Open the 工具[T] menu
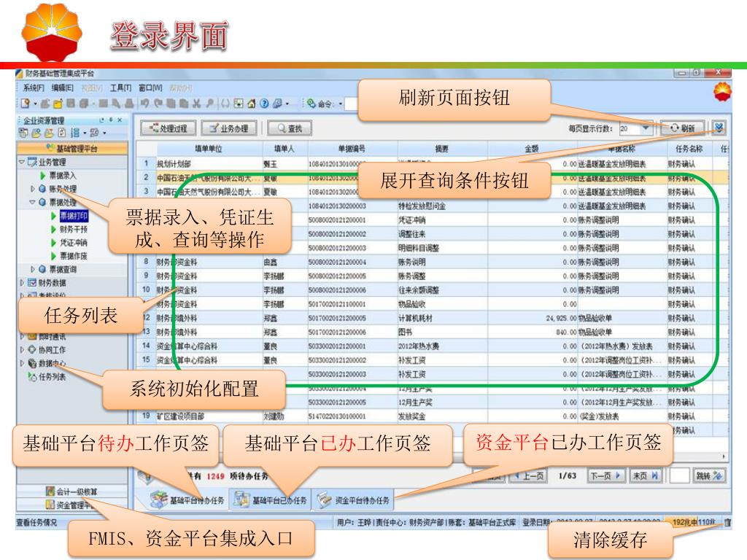The image size is (747, 560). 120,88
